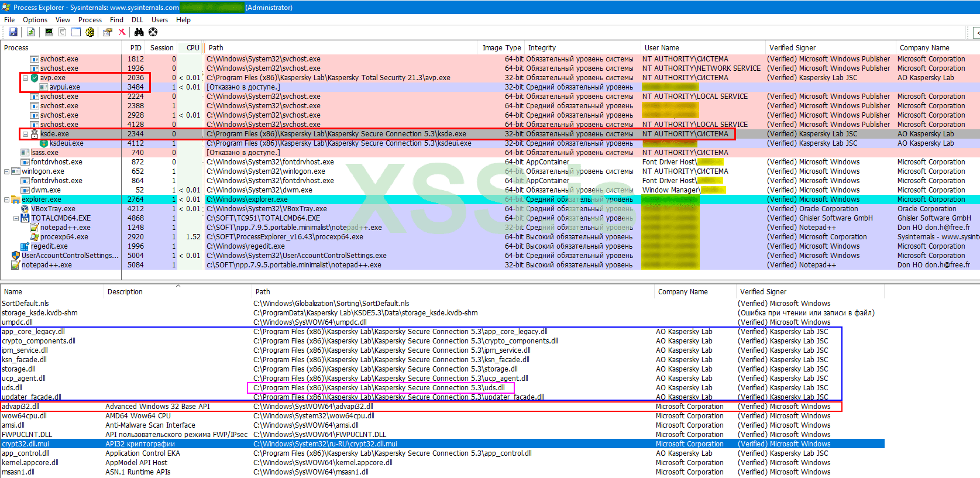Click the Save toolbar icon
Screen dimensions: 980x478
(x=13, y=32)
